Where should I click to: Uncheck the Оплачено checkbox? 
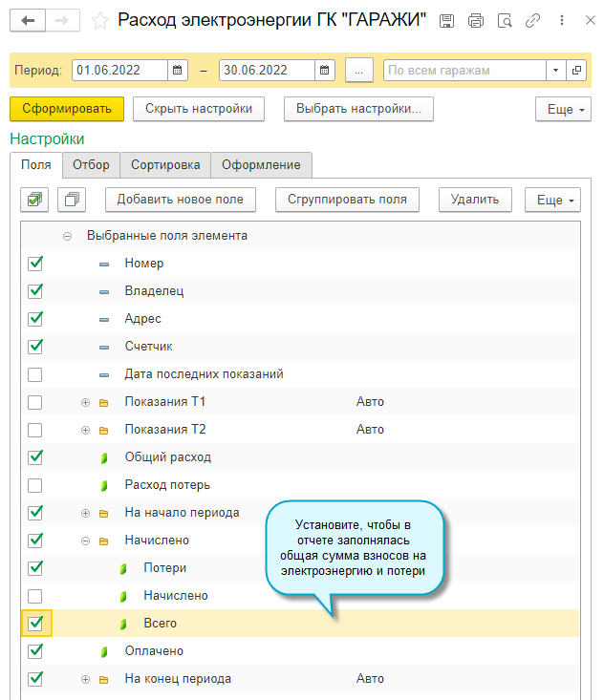coord(35,651)
